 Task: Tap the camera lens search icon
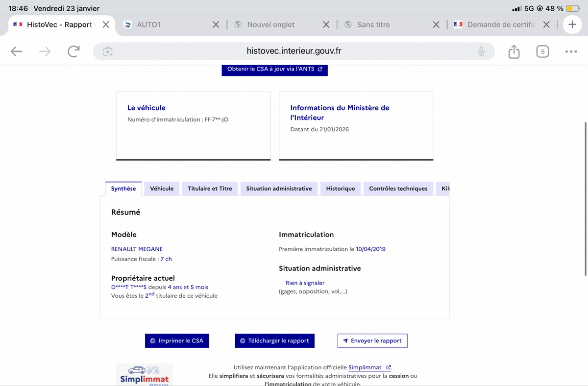pyautogui.click(x=108, y=51)
